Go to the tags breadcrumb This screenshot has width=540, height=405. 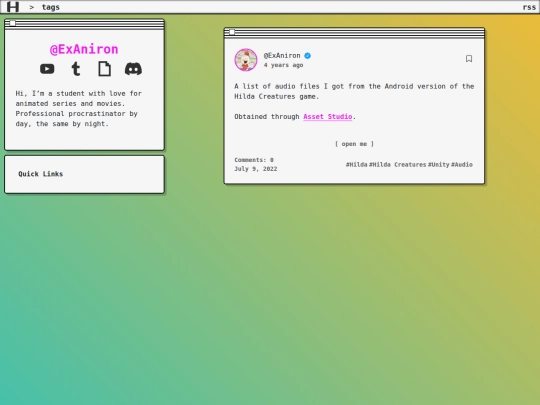pyautogui.click(x=51, y=7)
